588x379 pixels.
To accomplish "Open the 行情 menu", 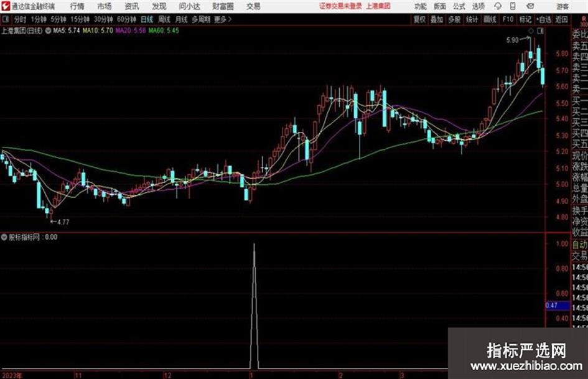I will 77,6.
